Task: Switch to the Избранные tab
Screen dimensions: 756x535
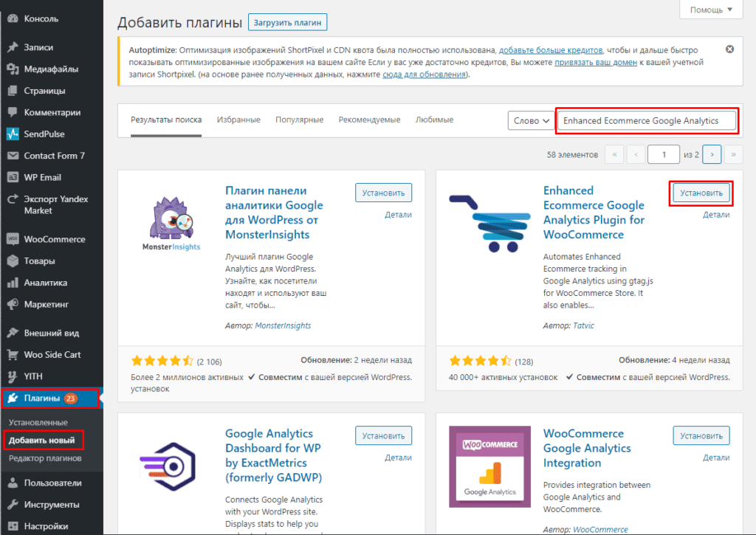Action: click(238, 120)
